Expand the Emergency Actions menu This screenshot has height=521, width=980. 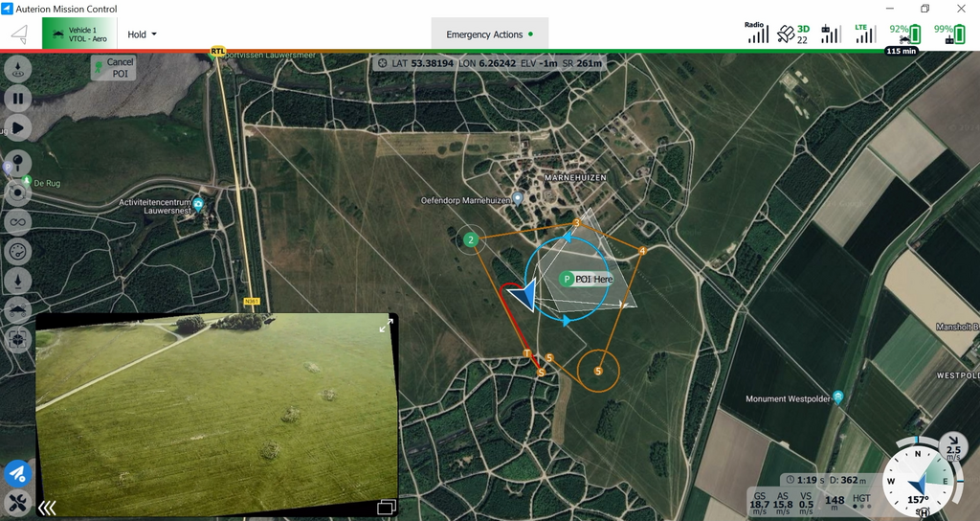pos(490,34)
